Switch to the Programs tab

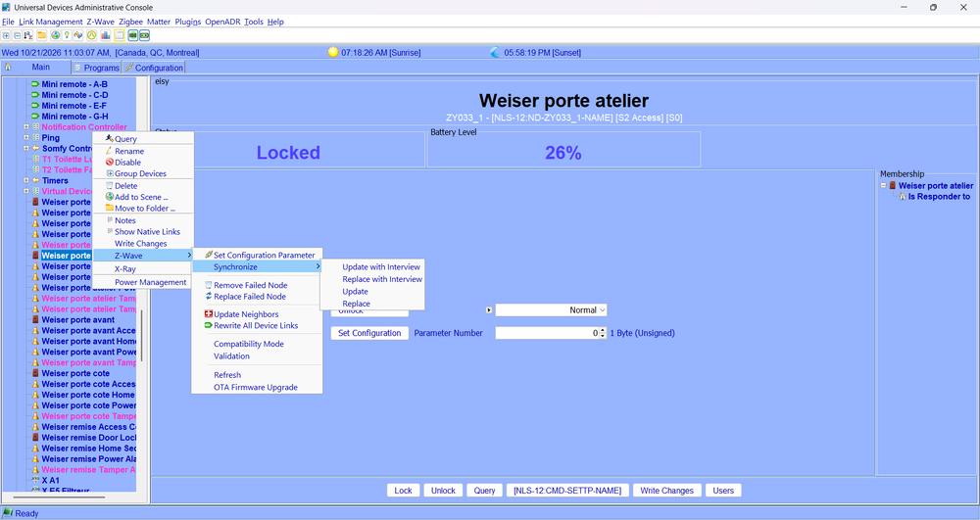96,68
